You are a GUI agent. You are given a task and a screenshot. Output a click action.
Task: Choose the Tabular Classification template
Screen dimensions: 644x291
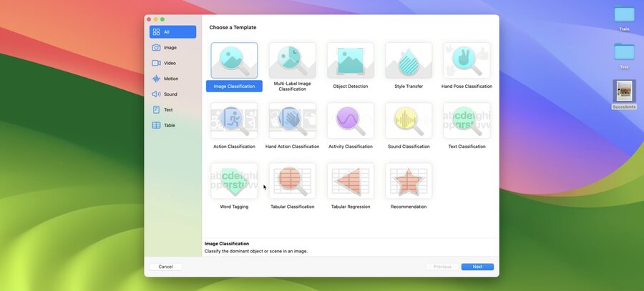tap(292, 181)
